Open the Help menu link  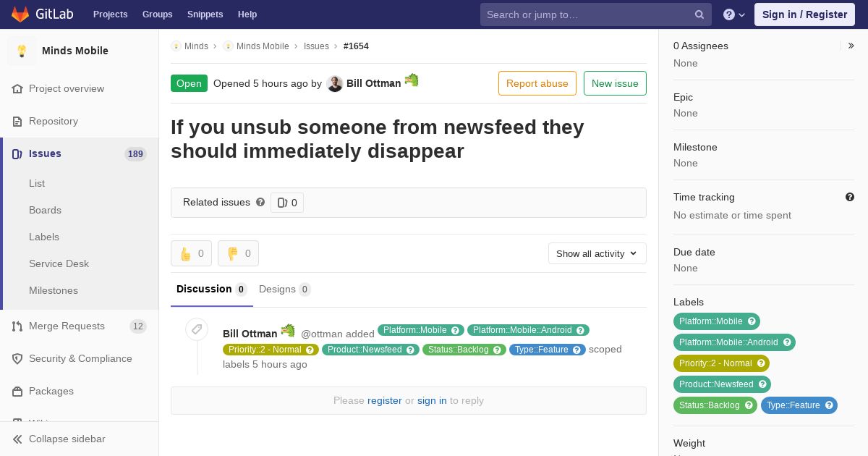coord(247,14)
